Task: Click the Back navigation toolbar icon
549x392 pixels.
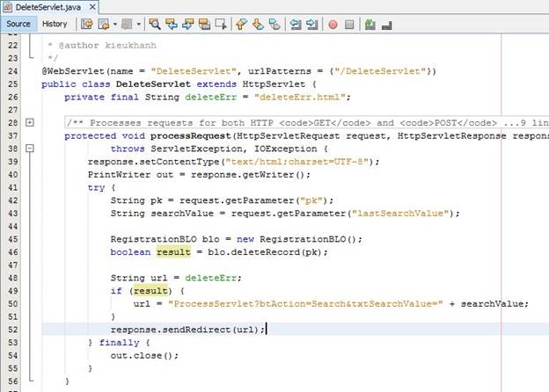Action: pos(104,24)
